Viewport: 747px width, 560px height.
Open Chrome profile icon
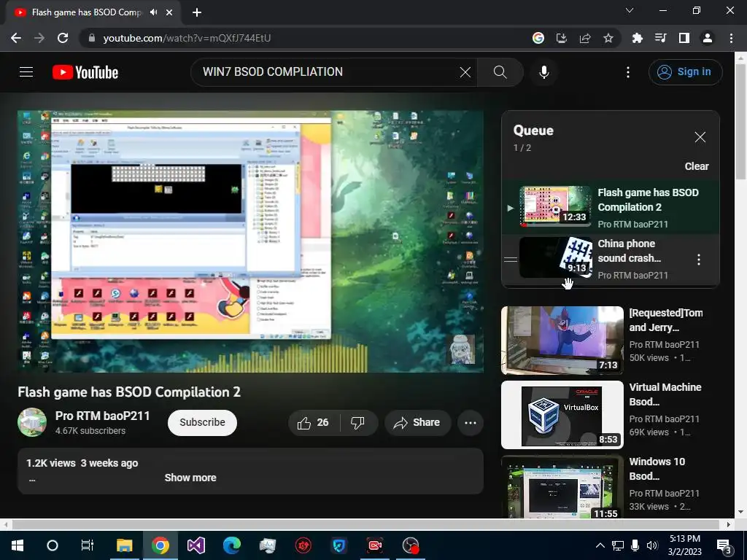pyautogui.click(x=708, y=38)
